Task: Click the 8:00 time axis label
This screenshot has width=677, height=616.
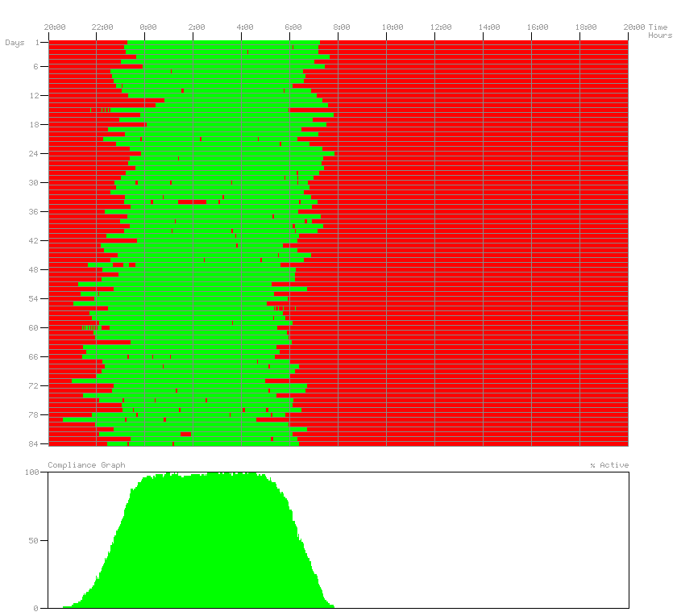Action: pos(342,27)
